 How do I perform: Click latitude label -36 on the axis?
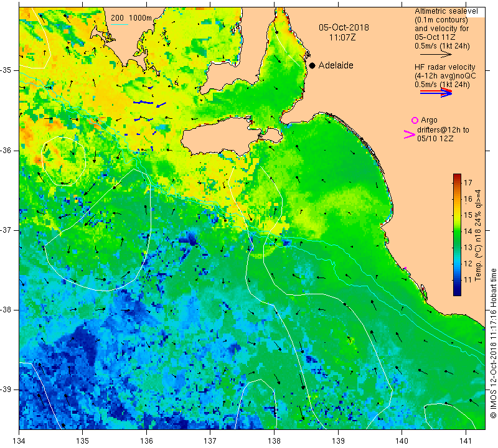[6, 150]
